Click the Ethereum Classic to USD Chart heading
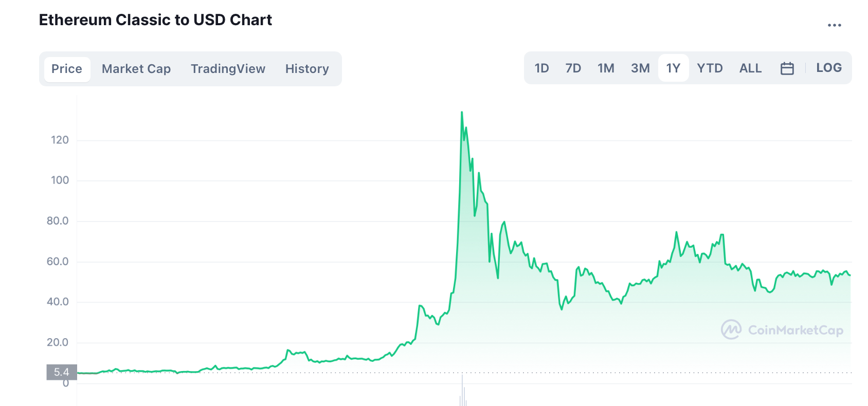 [x=155, y=20]
